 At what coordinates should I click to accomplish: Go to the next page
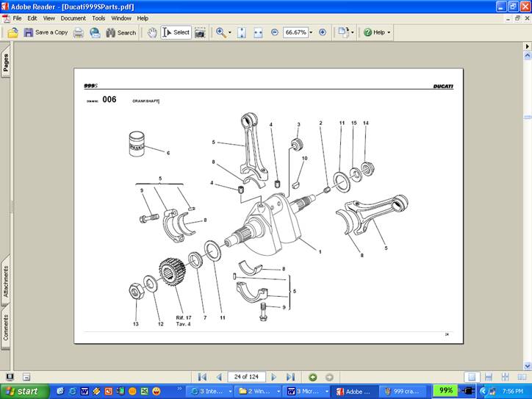[x=273, y=377]
